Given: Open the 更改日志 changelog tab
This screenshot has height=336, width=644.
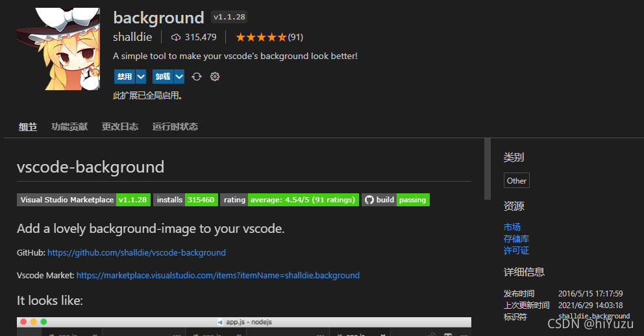Looking at the screenshot, I should pyautogui.click(x=120, y=126).
